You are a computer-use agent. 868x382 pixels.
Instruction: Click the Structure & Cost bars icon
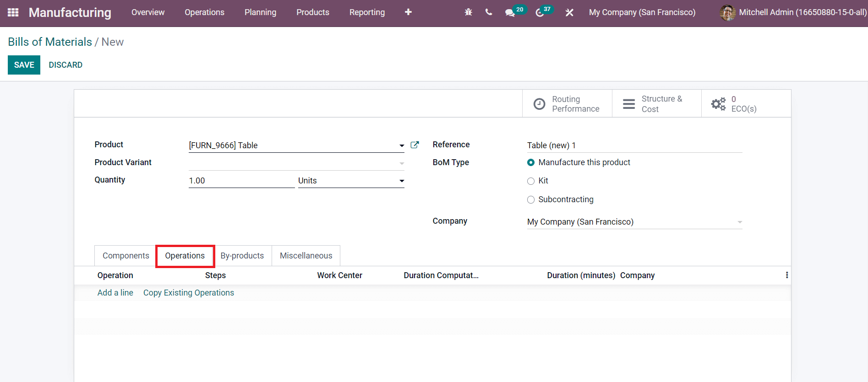tap(629, 104)
